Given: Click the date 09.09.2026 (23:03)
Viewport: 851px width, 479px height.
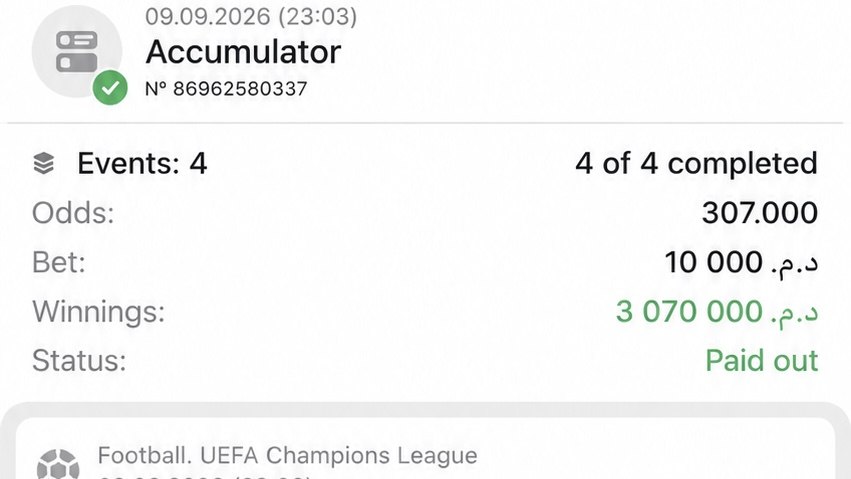Looking at the screenshot, I should [251, 16].
